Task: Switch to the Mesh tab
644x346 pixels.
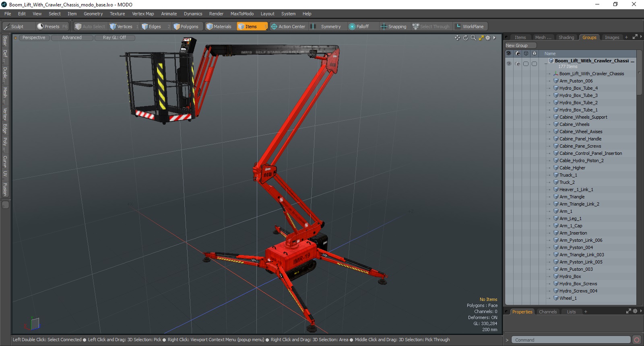Action: pyautogui.click(x=543, y=37)
